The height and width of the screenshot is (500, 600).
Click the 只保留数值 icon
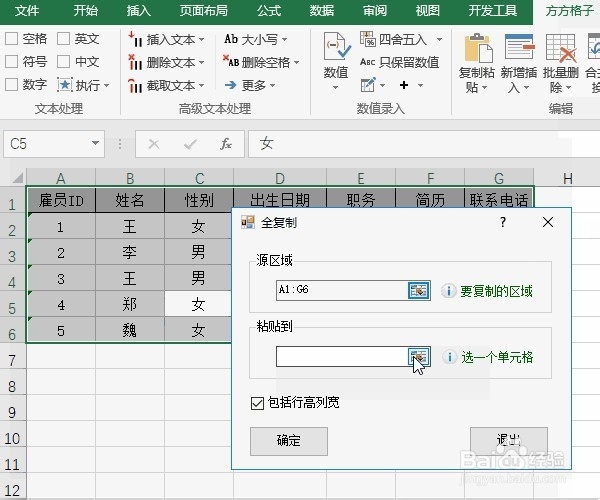(367, 62)
